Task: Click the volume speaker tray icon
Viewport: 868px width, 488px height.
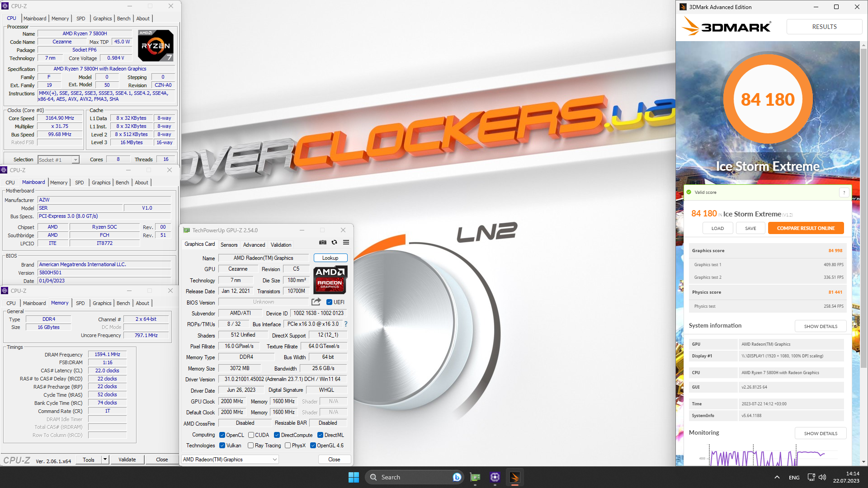Action: coord(822,477)
